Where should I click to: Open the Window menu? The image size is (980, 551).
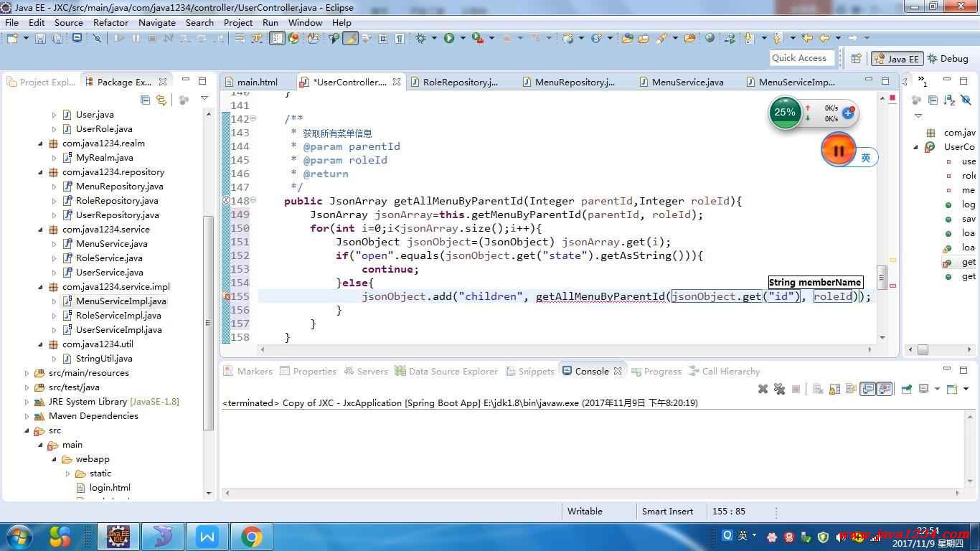(x=305, y=22)
